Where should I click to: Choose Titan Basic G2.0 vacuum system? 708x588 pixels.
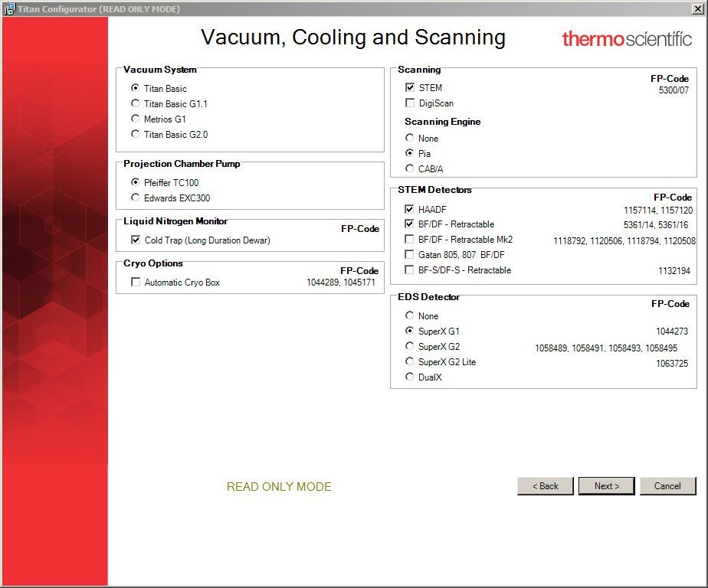[136, 134]
